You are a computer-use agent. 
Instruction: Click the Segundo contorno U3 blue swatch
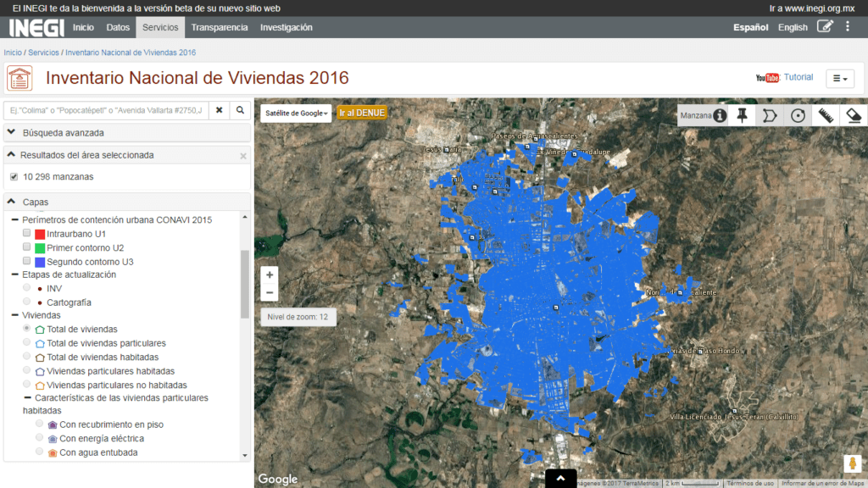(x=40, y=262)
